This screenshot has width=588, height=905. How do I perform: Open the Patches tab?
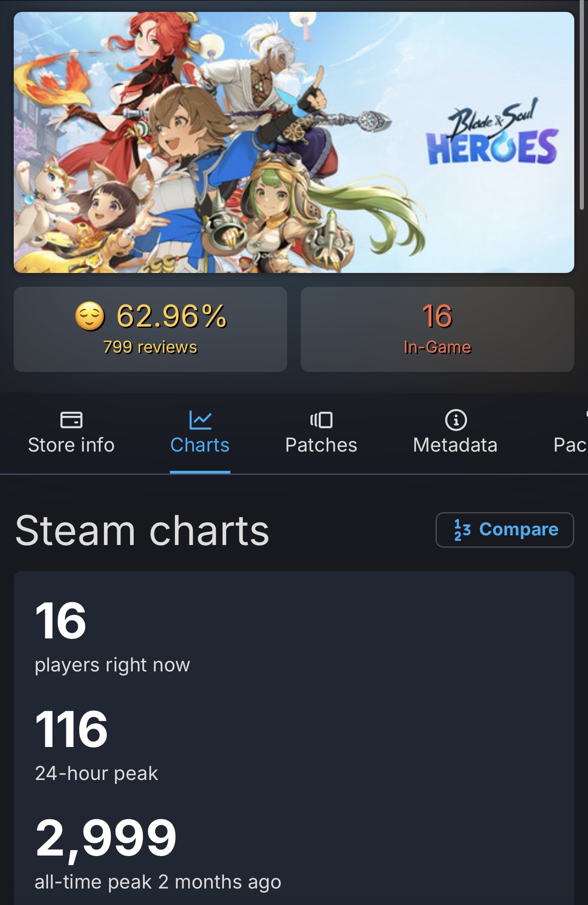point(321,444)
